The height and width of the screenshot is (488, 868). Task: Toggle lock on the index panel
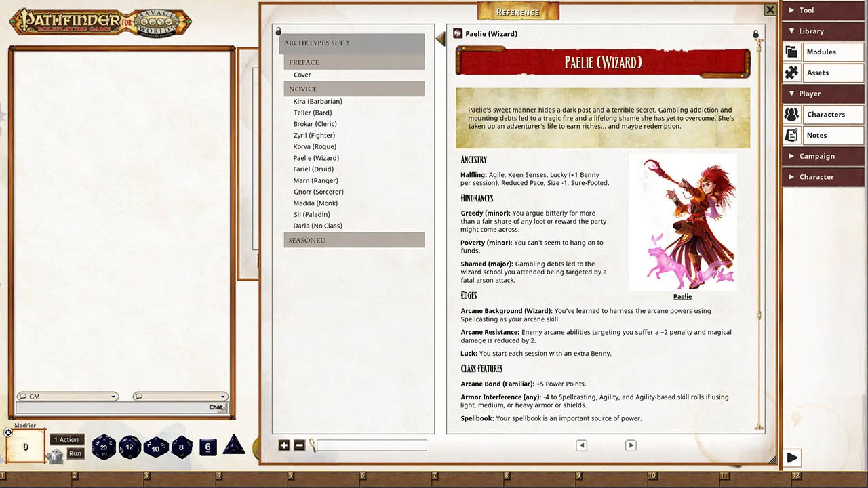pos(278,31)
